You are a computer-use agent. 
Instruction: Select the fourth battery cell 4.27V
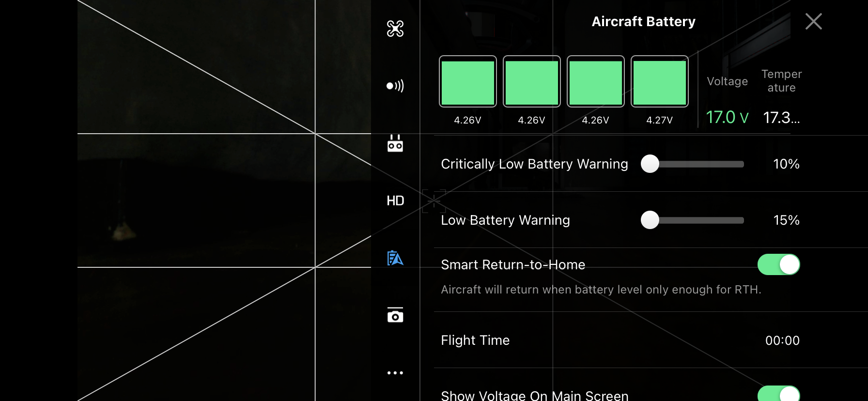pos(660,81)
